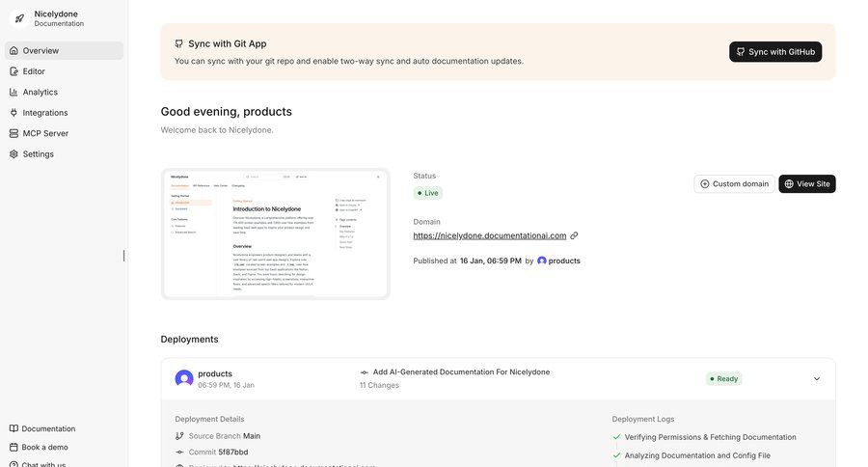
Task: Go to the Editor page
Action: (x=34, y=71)
